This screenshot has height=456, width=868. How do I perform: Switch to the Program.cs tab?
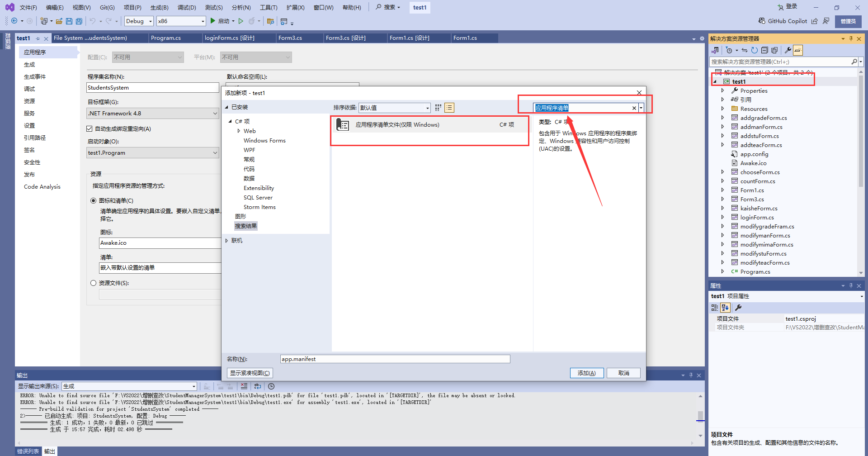pos(166,38)
